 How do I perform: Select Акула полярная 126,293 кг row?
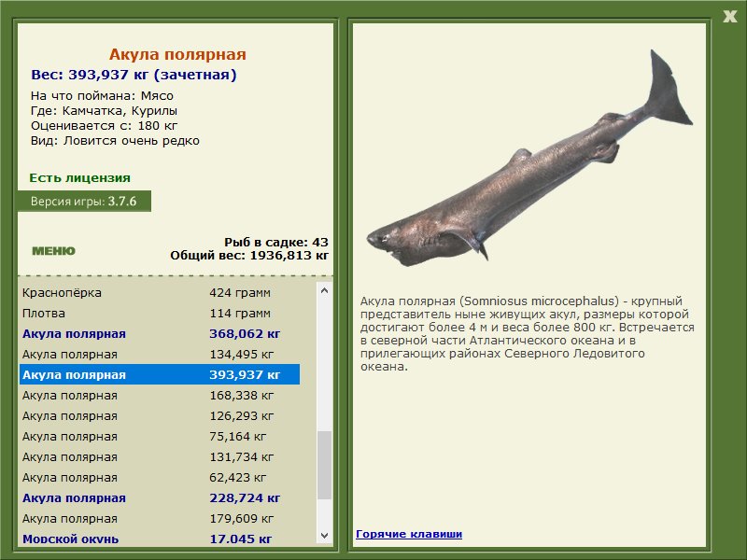coord(160,415)
